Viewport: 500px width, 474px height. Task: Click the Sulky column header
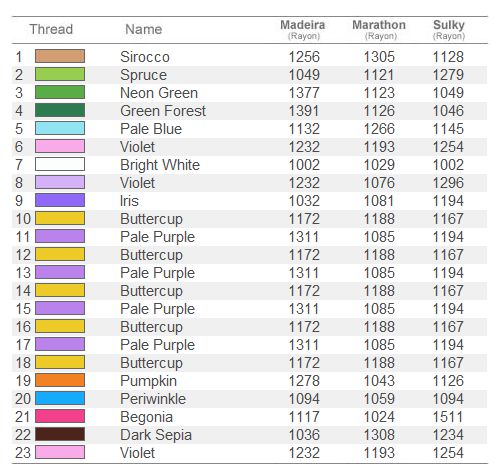click(449, 29)
